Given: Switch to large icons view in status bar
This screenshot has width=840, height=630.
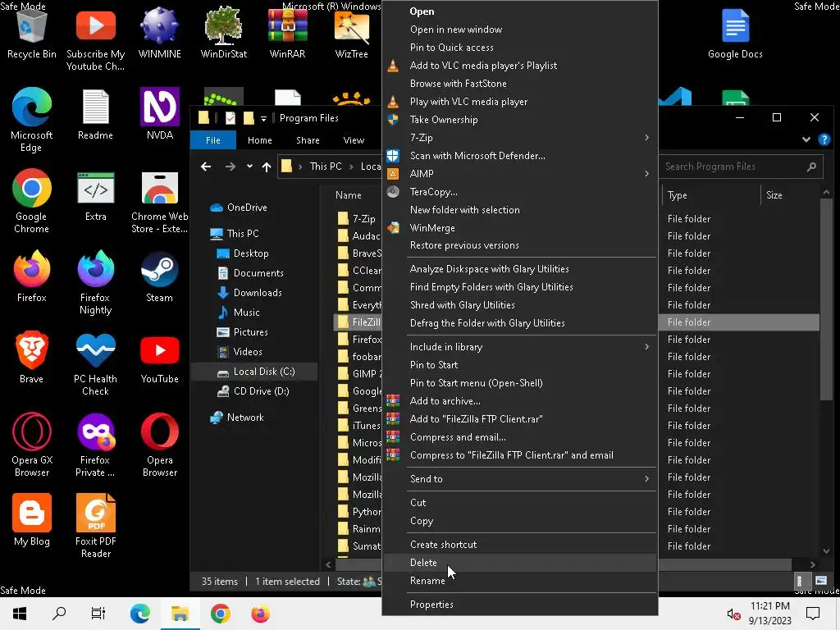Looking at the screenshot, I should point(820,581).
